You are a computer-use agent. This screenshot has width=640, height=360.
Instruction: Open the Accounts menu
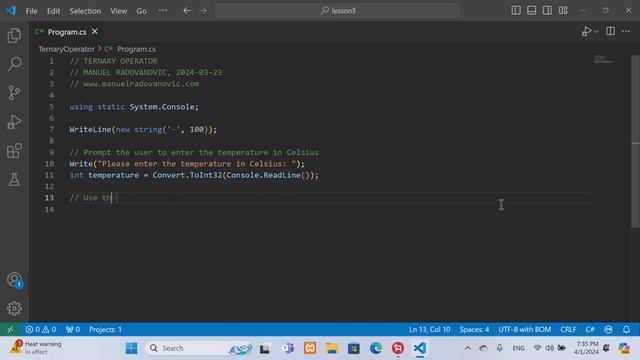(14, 280)
